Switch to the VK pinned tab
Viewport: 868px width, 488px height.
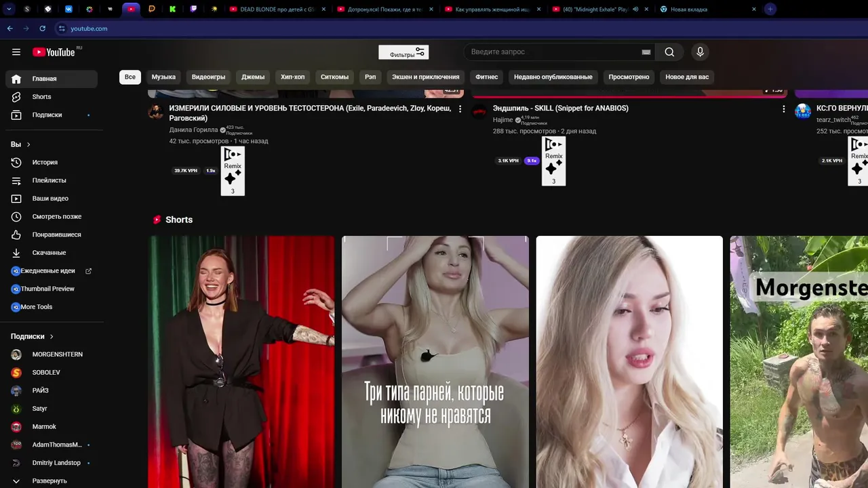tap(68, 9)
